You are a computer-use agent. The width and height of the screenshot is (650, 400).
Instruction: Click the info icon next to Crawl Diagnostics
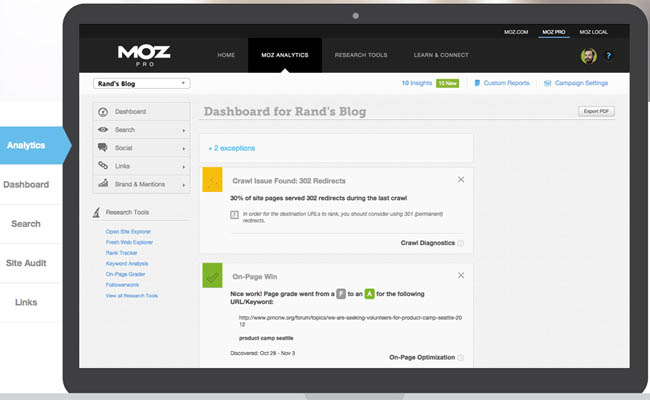point(461,243)
